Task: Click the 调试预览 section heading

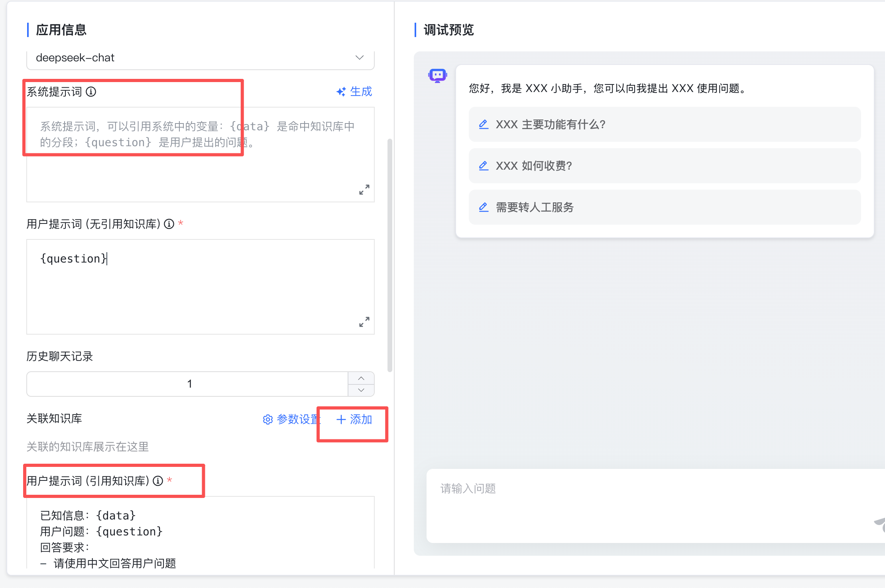Action: [x=448, y=30]
